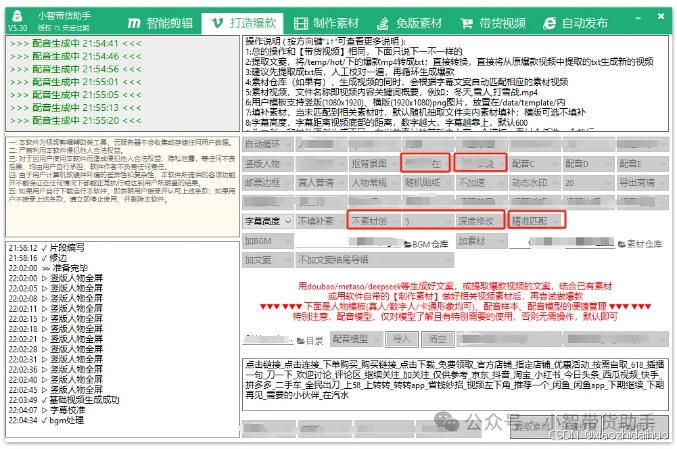The height and width of the screenshot is (449, 677).
Task: Expand the 加BGM dropdown
Action: (268, 241)
